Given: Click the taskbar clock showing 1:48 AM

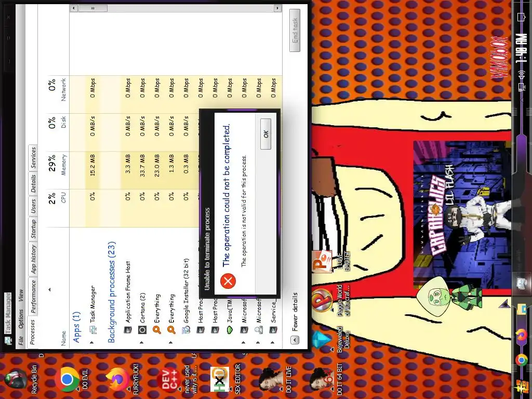Looking at the screenshot, I should pyautogui.click(x=522, y=48).
